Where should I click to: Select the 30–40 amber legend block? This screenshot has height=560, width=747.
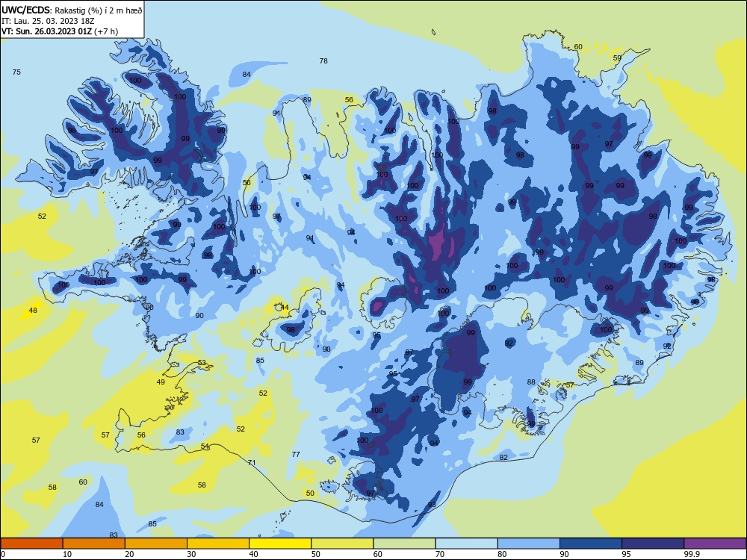coord(218,544)
